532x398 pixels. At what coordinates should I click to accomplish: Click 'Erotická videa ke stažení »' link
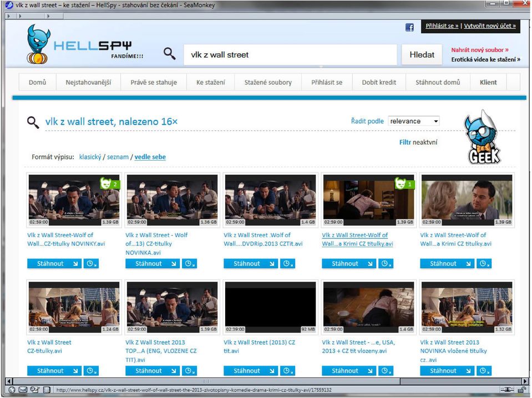(x=485, y=59)
